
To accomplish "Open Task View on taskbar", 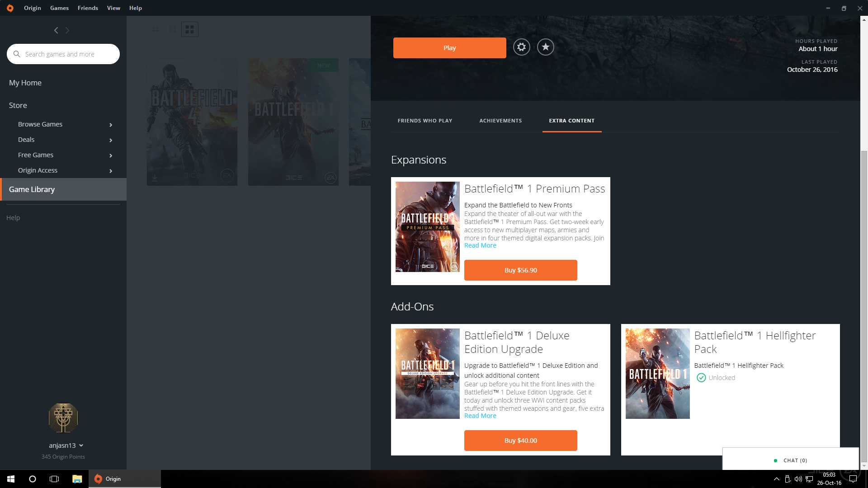I will (x=54, y=479).
